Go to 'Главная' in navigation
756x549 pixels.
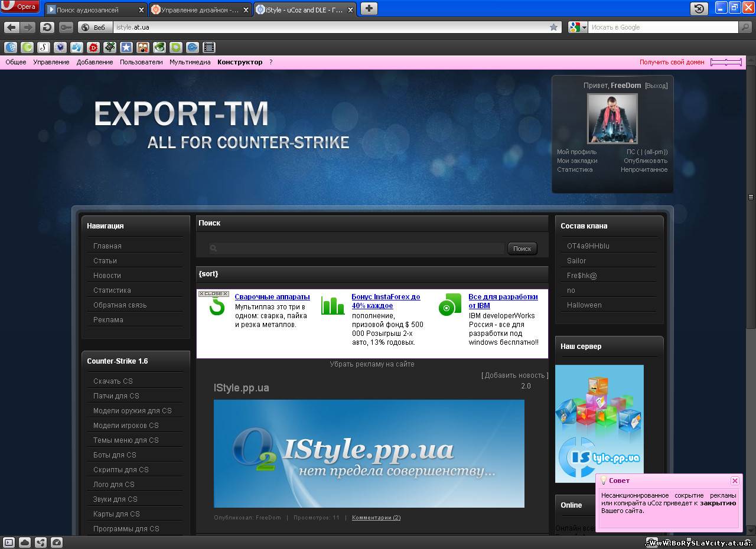[x=107, y=246]
